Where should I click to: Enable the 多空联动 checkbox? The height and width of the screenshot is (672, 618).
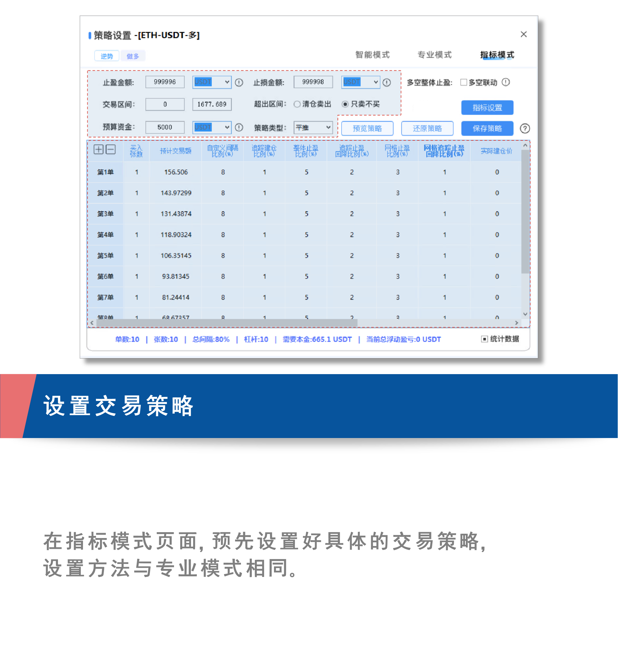click(463, 82)
